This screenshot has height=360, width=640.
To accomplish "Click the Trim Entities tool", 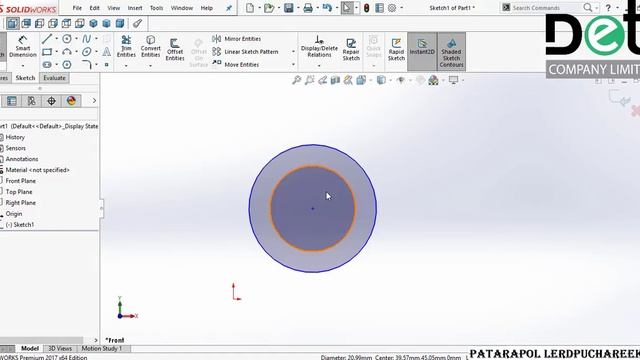I will tap(126, 46).
